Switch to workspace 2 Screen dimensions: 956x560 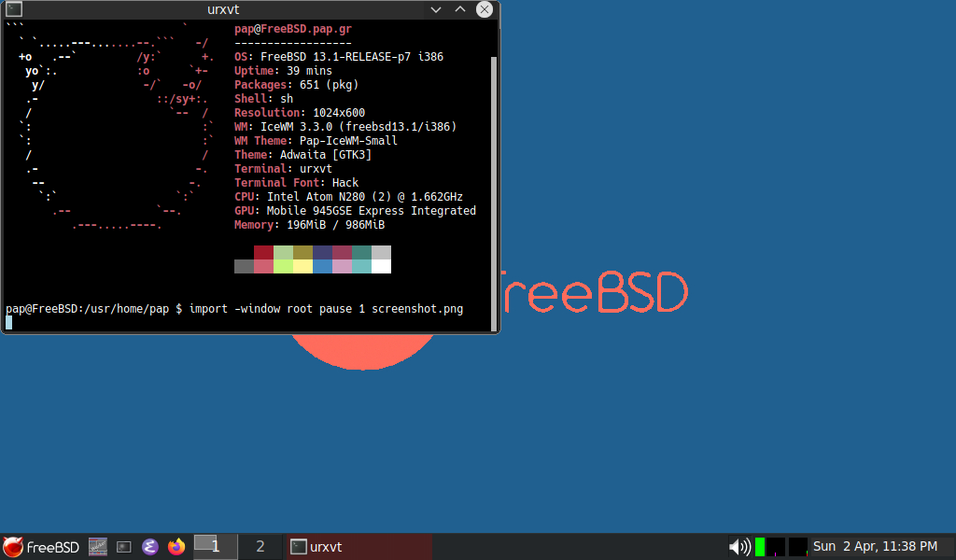click(260, 547)
